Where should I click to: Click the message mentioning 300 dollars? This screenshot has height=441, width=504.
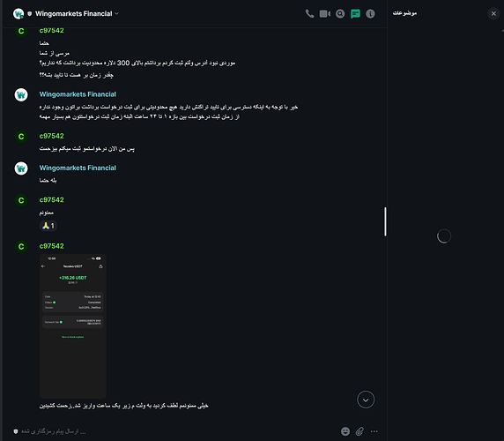137,63
